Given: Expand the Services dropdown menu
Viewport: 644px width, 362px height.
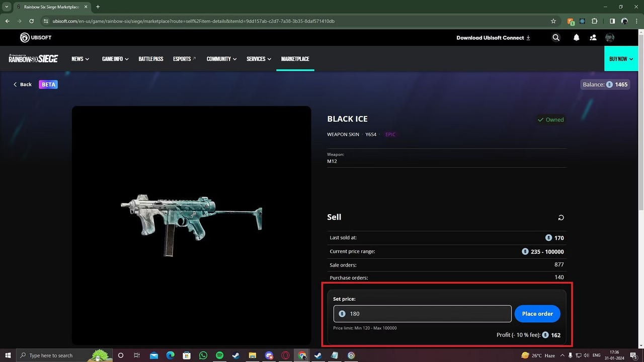Looking at the screenshot, I should click(259, 59).
